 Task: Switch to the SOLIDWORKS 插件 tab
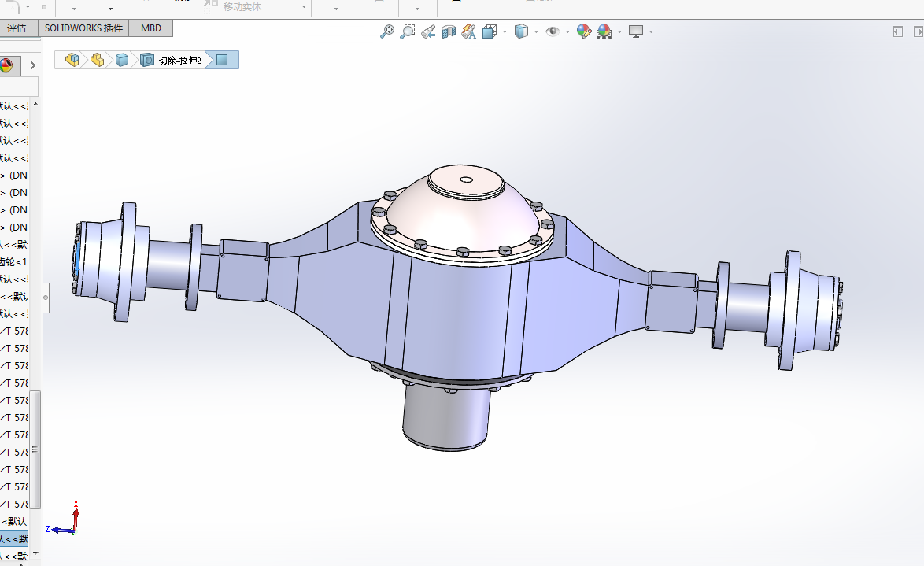coord(83,28)
